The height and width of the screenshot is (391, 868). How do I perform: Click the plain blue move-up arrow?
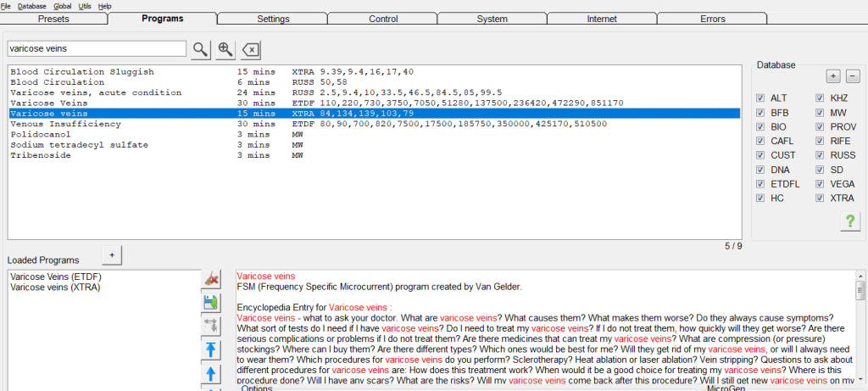212,373
